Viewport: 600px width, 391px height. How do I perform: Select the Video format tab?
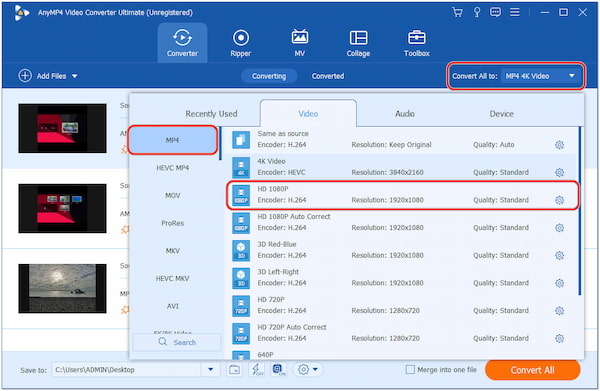coord(308,114)
